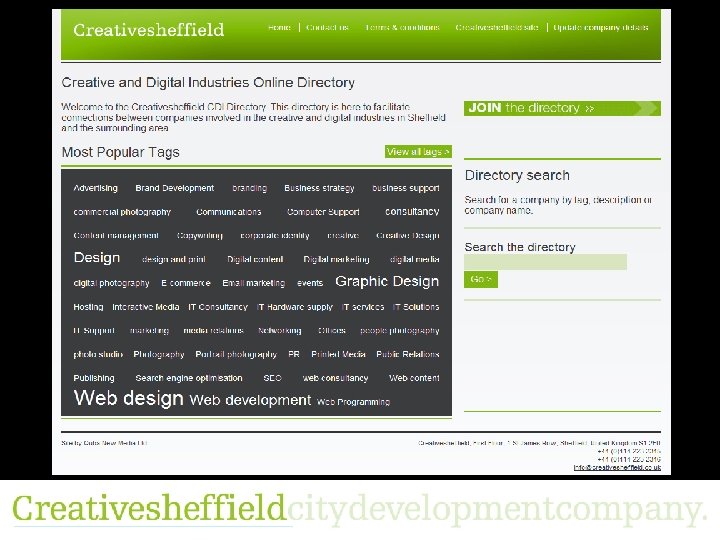Select the Photography tag
The width and height of the screenshot is (720, 540).
pos(159,354)
